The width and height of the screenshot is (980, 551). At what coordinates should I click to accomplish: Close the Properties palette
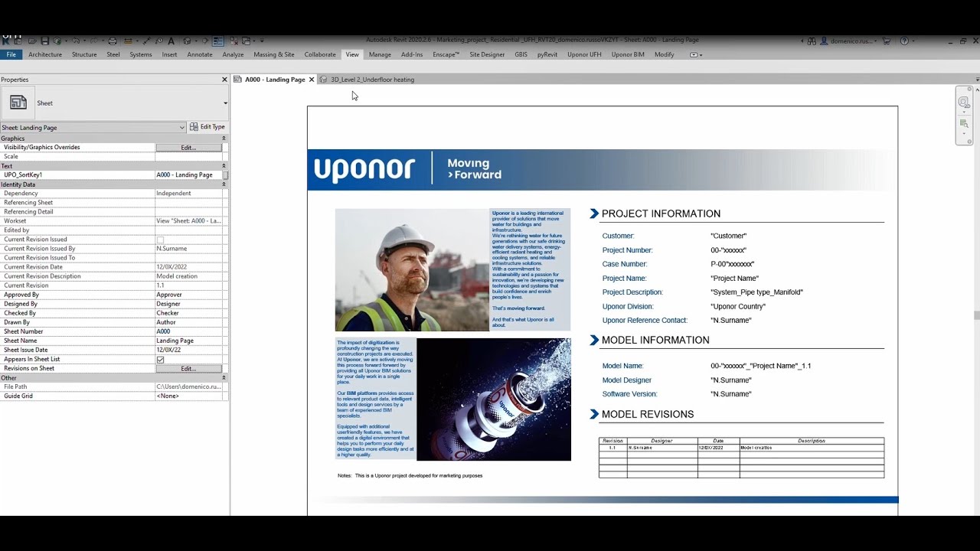coord(224,80)
